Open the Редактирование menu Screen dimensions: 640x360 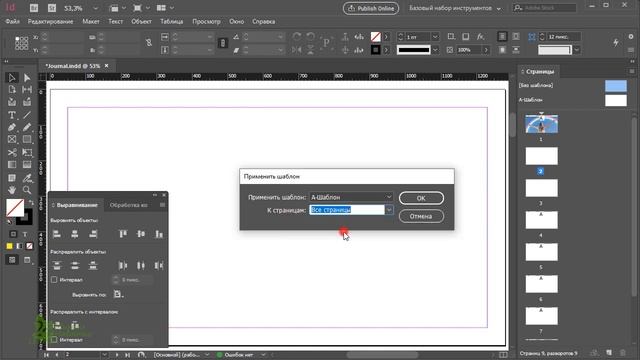tap(50, 21)
